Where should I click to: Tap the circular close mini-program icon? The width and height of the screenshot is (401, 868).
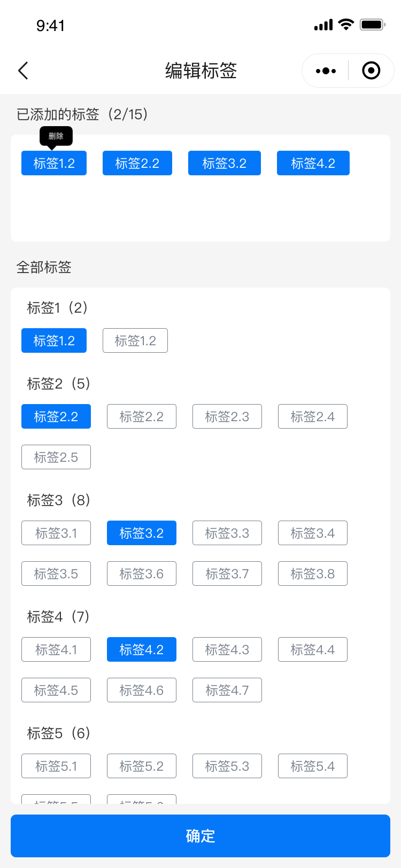point(371,71)
